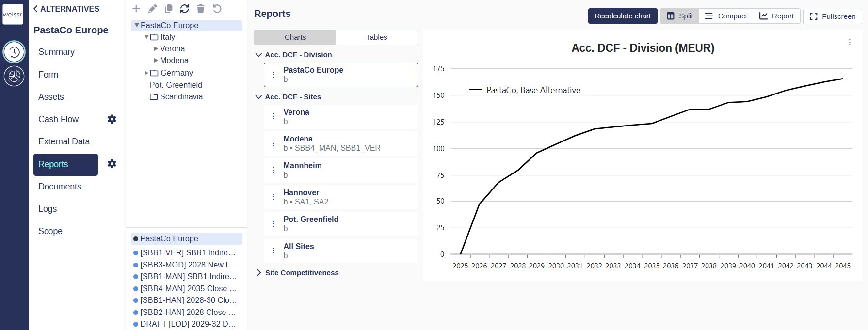Open Verona chart card menu dots
Viewport: 868px width, 330px height.
coord(273,117)
